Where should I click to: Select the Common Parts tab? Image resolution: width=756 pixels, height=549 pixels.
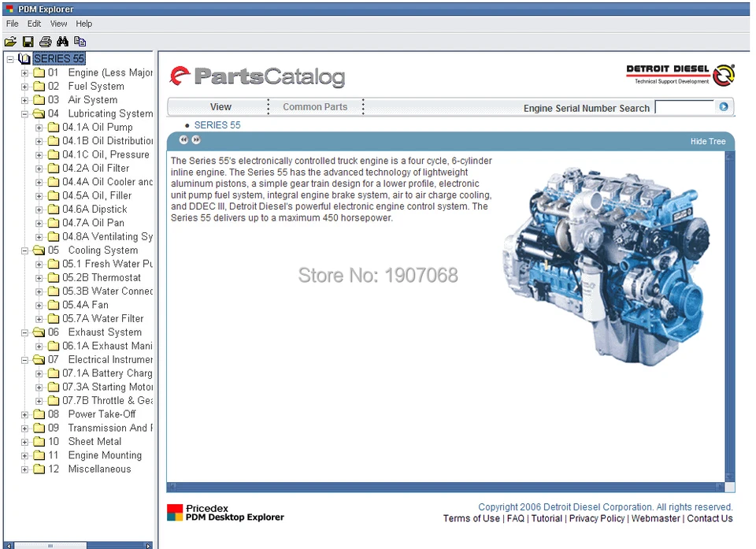tap(315, 107)
